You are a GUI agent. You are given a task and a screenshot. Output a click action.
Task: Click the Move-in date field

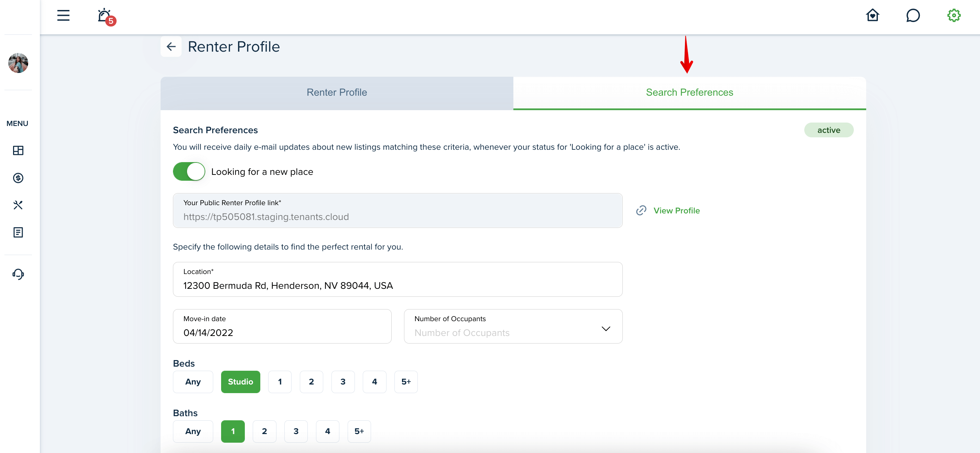tap(282, 326)
